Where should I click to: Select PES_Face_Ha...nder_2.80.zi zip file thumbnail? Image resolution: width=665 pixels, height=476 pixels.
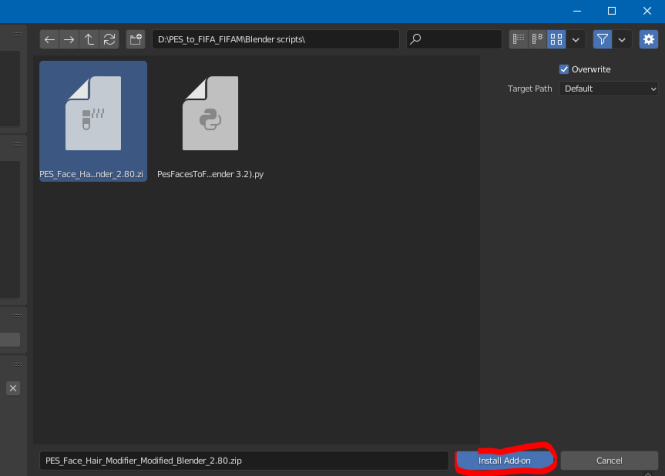pos(93,121)
